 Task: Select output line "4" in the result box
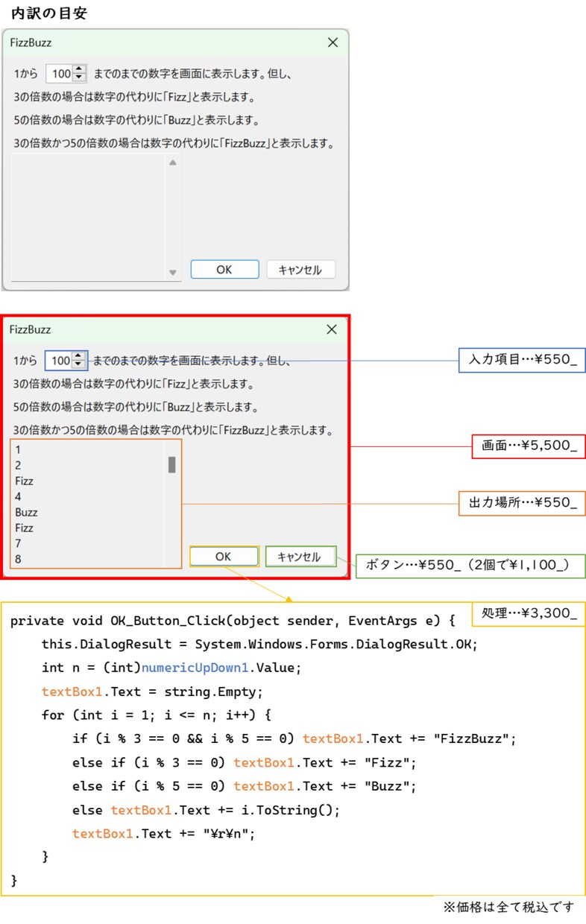point(18,497)
